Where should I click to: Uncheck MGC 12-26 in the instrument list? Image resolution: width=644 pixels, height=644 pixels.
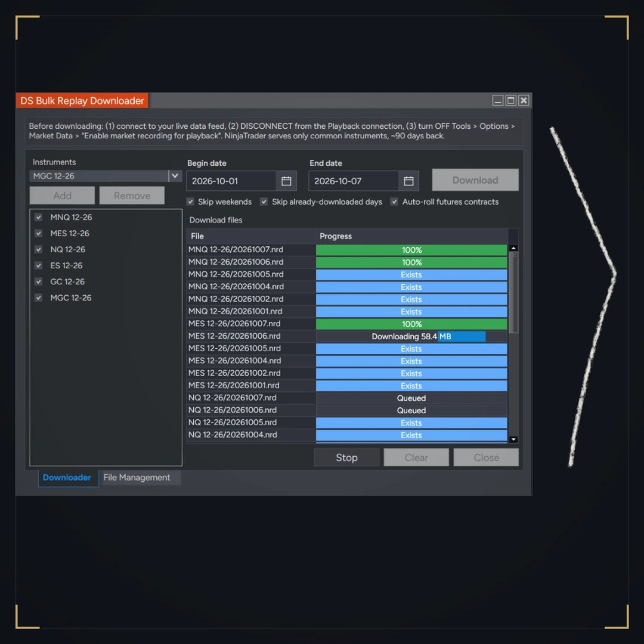coord(39,298)
